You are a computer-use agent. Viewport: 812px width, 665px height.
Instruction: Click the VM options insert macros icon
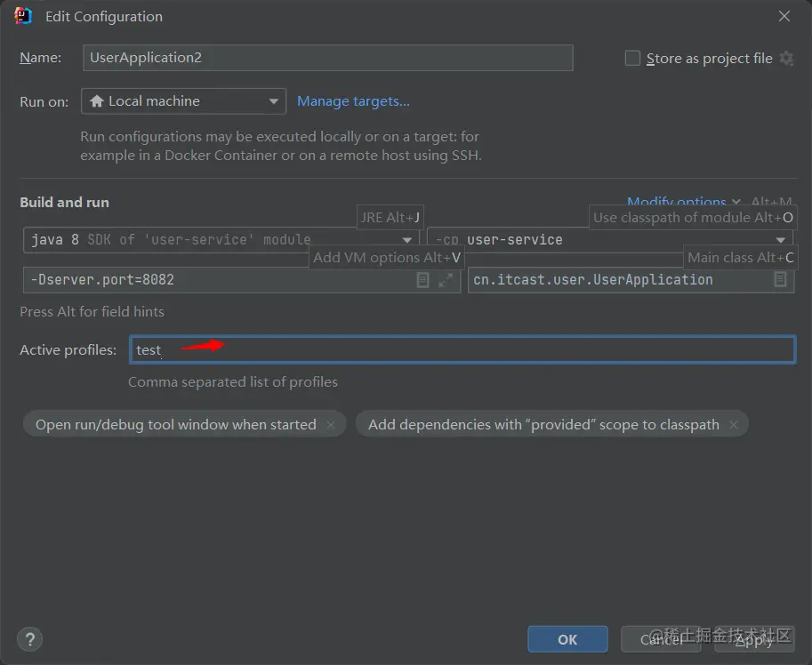click(x=422, y=280)
